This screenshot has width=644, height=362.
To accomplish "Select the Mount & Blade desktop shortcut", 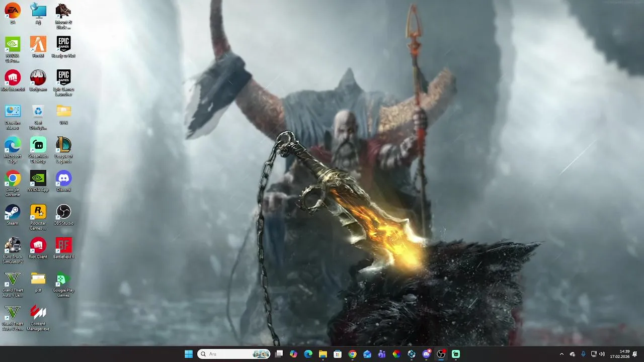I will click(x=63, y=16).
